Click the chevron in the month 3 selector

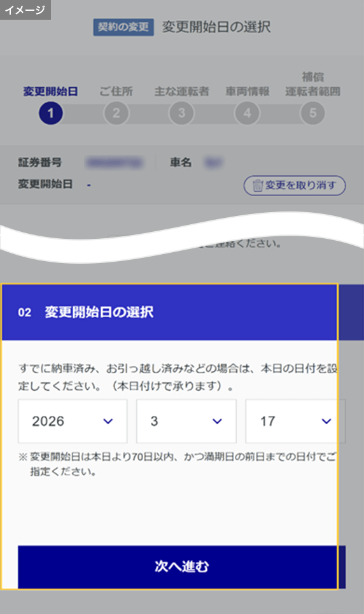pos(217,422)
